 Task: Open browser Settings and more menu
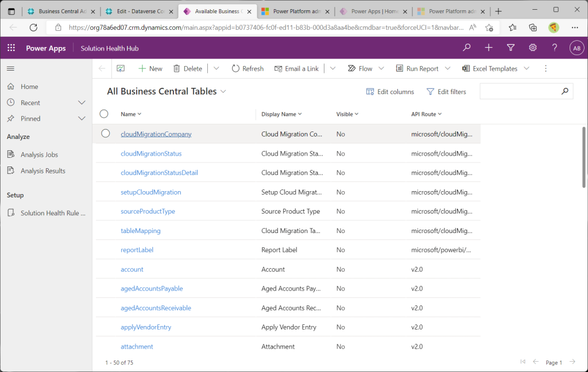[x=575, y=28]
